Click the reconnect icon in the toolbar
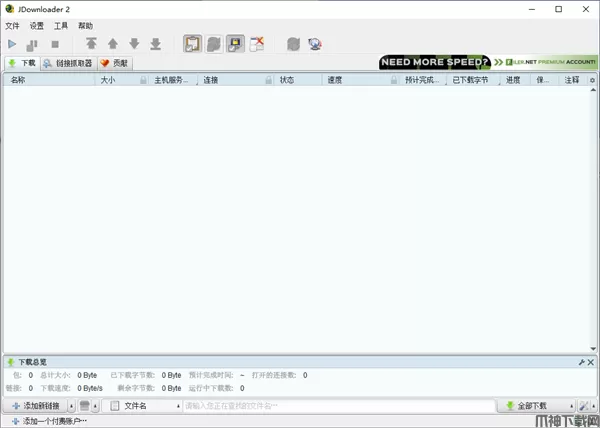The height and width of the screenshot is (428, 600). [x=293, y=44]
